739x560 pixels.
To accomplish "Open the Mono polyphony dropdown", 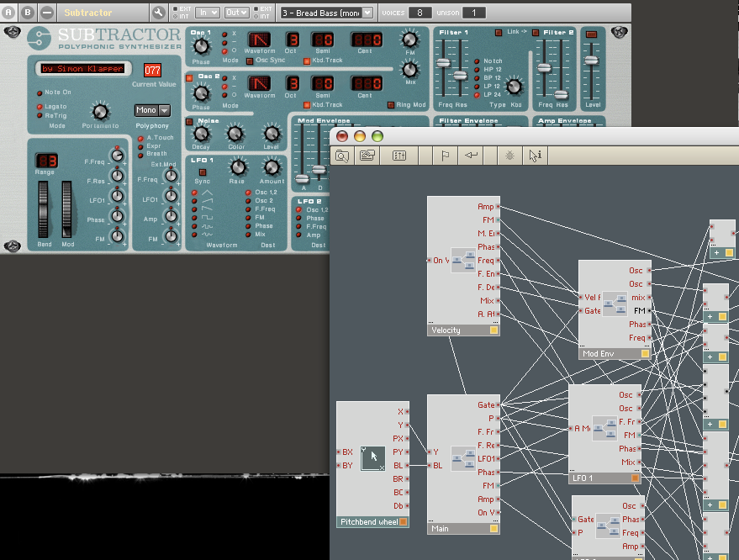I will [152, 110].
